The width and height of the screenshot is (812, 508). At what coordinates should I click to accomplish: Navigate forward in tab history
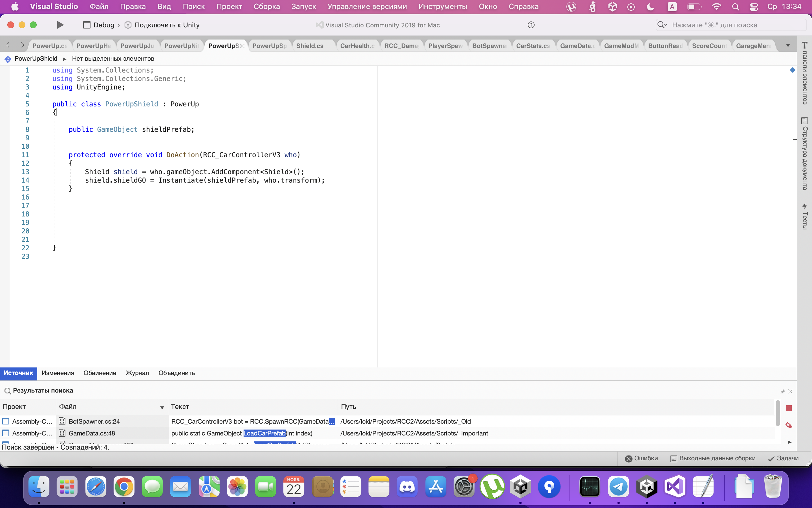pos(22,45)
